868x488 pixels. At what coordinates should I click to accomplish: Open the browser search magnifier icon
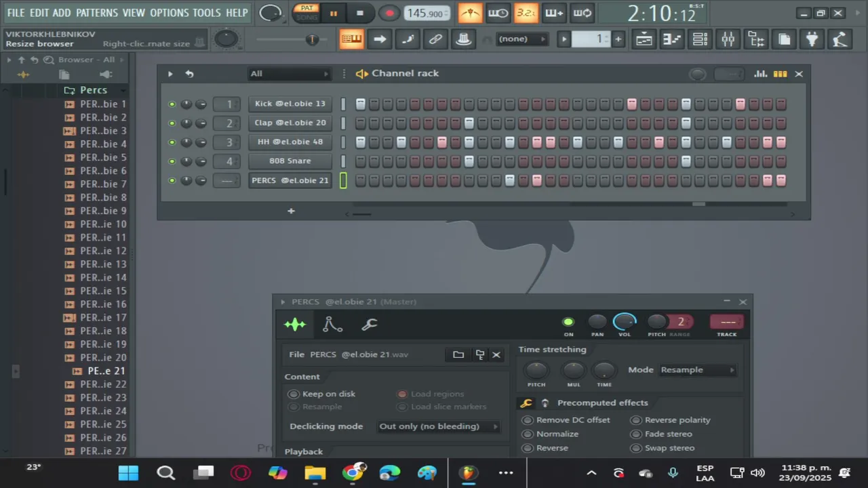pos(48,60)
